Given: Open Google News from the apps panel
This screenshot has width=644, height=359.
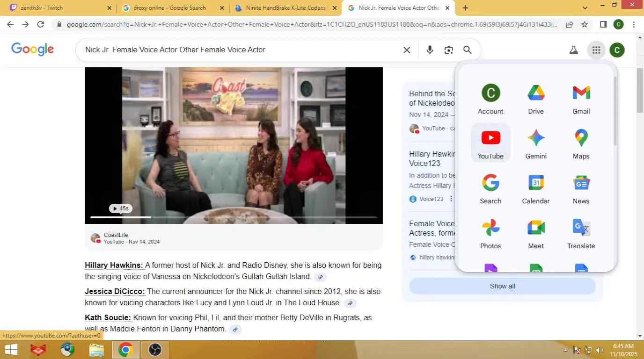Looking at the screenshot, I should [x=581, y=188].
